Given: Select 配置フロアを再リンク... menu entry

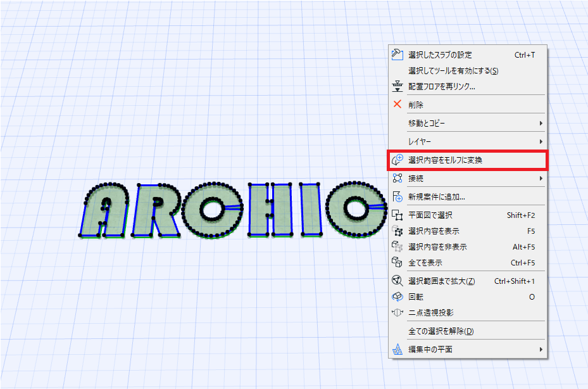Looking at the screenshot, I should coord(467,86).
